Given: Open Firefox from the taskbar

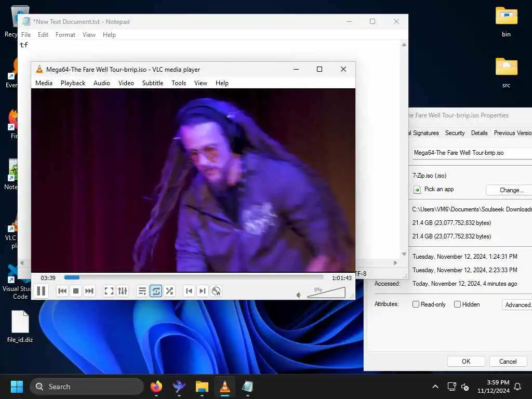Looking at the screenshot, I should 156,387.
